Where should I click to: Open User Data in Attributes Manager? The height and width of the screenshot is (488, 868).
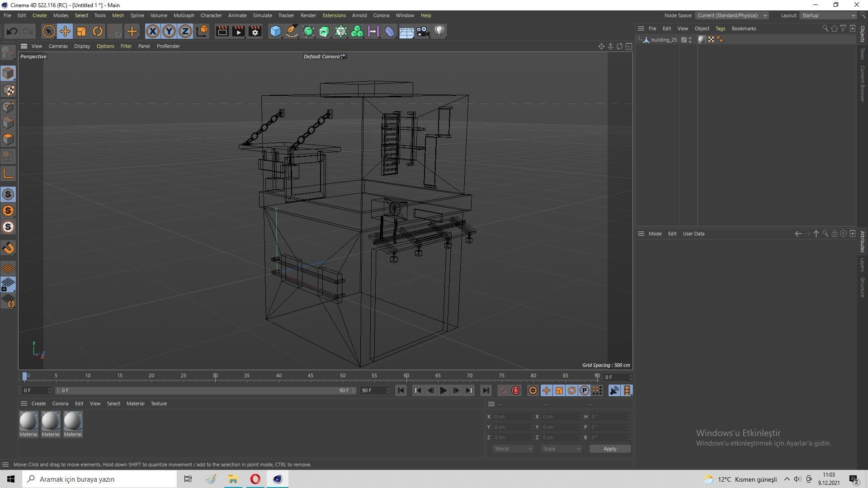[693, 234]
